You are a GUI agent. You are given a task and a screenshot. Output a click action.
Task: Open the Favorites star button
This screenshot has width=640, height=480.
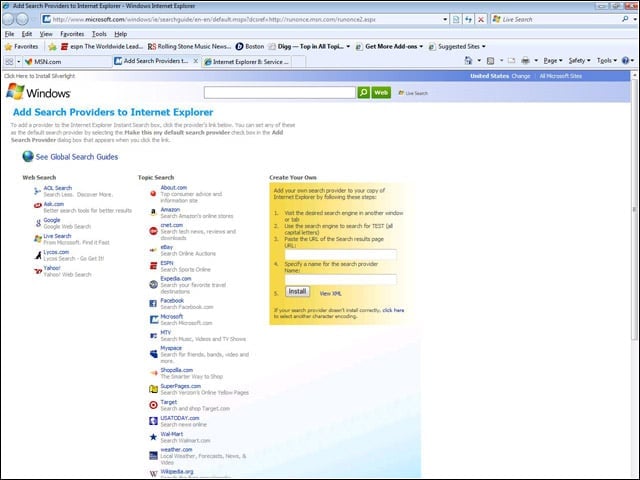pos(21,47)
